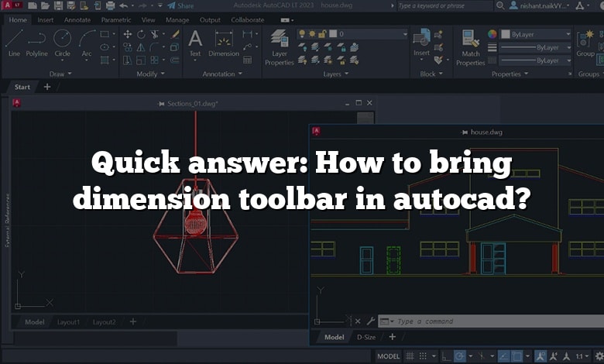This screenshot has width=604, height=364.
Task: Open Layer Properties manager
Action: [x=280, y=47]
